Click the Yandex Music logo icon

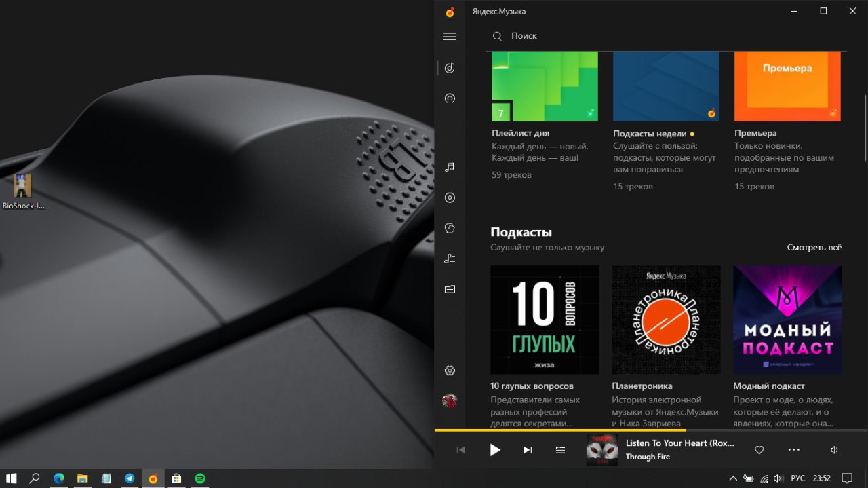click(x=450, y=12)
